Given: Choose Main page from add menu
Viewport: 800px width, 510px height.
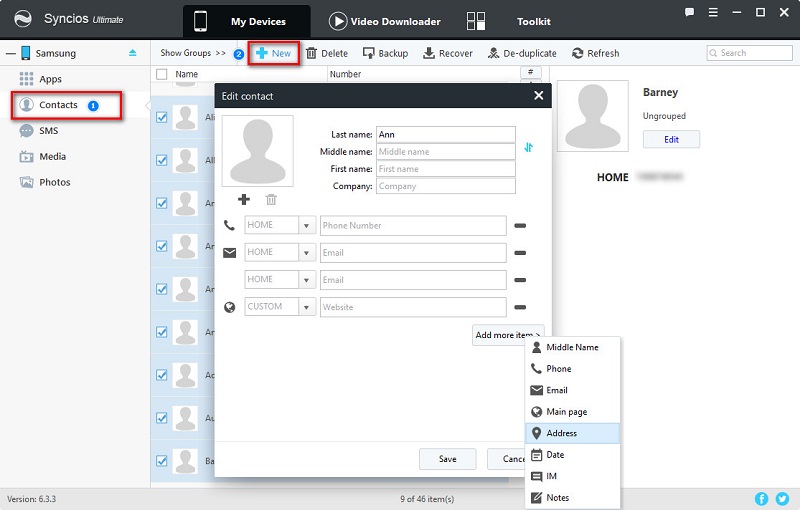Looking at the screenshot, I should [x=572, y=412].
